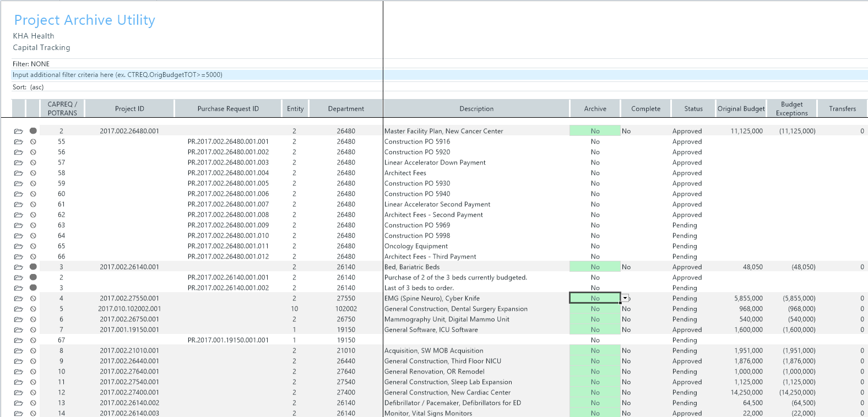Click filled circle icon on Master Facility Plan row
The image size is (868, 417).
(x=33, y=131)
